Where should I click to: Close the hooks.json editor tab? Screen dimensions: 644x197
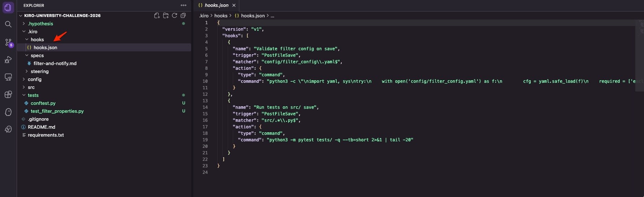point(234,5)
